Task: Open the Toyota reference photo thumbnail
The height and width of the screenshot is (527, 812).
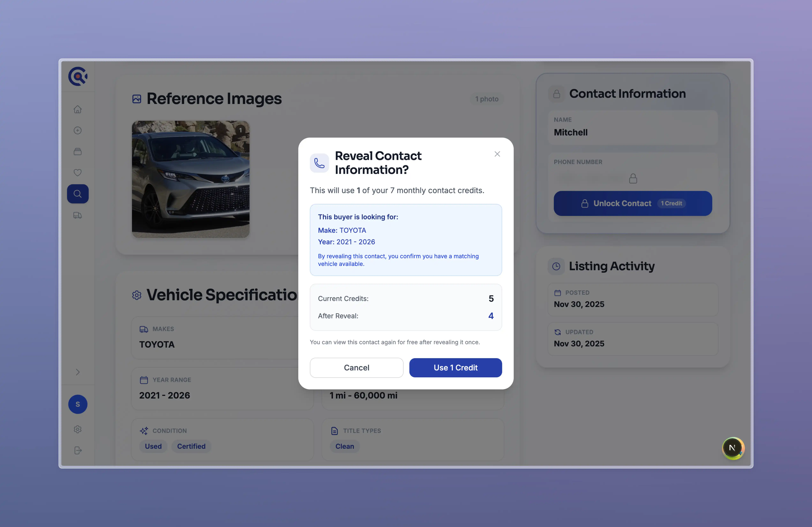Action: [x=191, y=179]
